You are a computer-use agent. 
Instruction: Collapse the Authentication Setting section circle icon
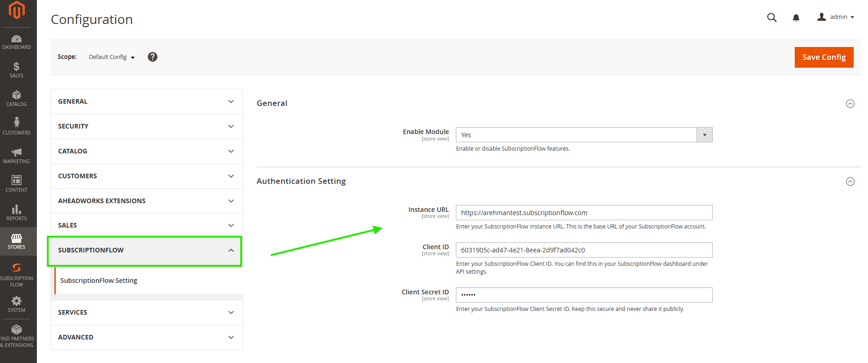click(x=850, y=181)
